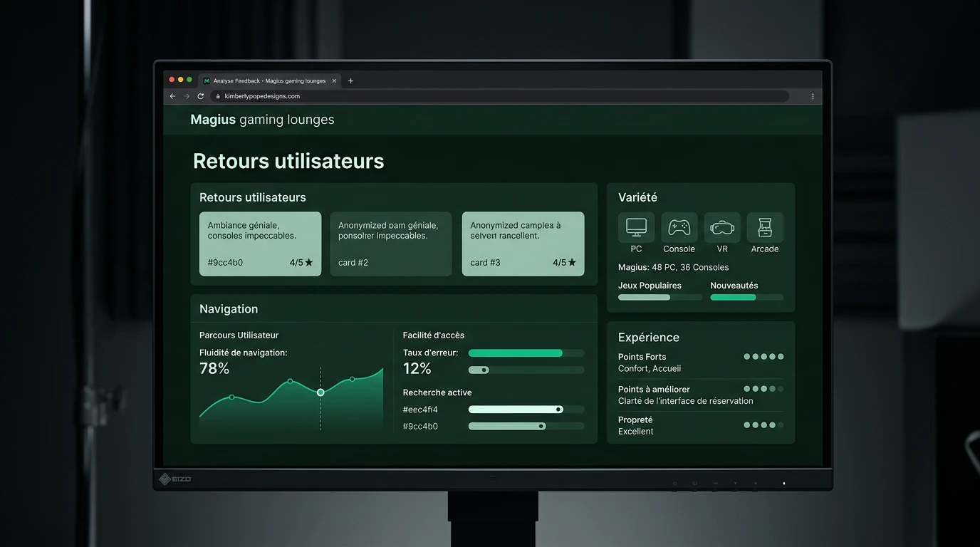Click the lock icon in address bar
Viewport: 980px width, 547px height.
click(218, 96)
